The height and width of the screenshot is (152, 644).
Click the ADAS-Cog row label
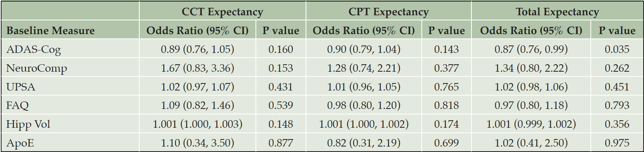34,49
